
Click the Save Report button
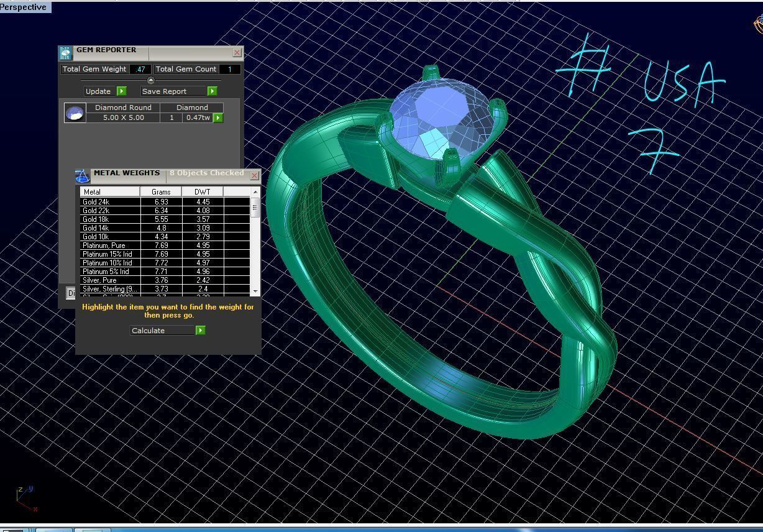(x=173, y=91)
